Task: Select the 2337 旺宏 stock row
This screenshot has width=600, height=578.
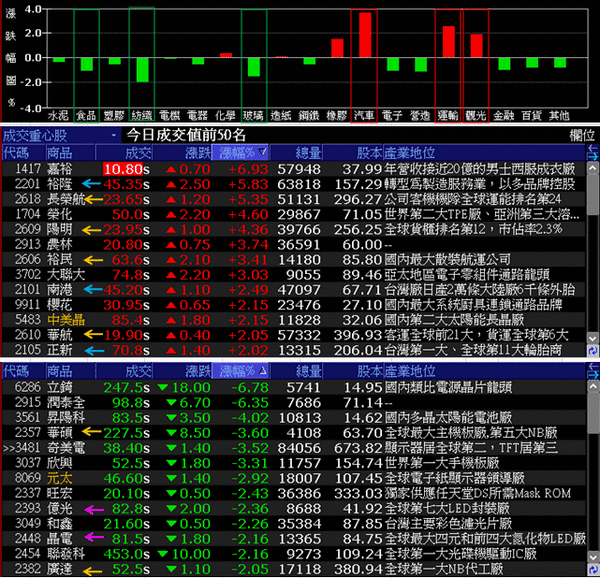Action: 294,493
